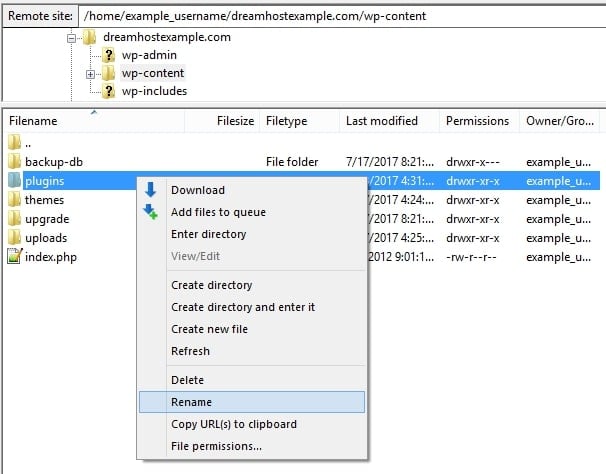Click the wp-content folder icon in tree
The height and width of the screenshot is (474, 606).
pos(109,73)
